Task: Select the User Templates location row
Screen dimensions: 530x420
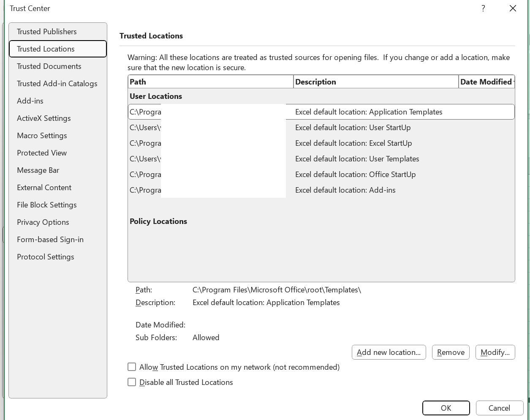Action: click(x=321, y=159)
